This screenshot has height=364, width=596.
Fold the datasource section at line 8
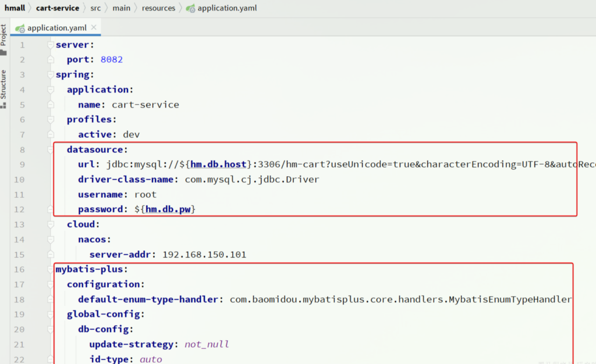coord(51,149)
